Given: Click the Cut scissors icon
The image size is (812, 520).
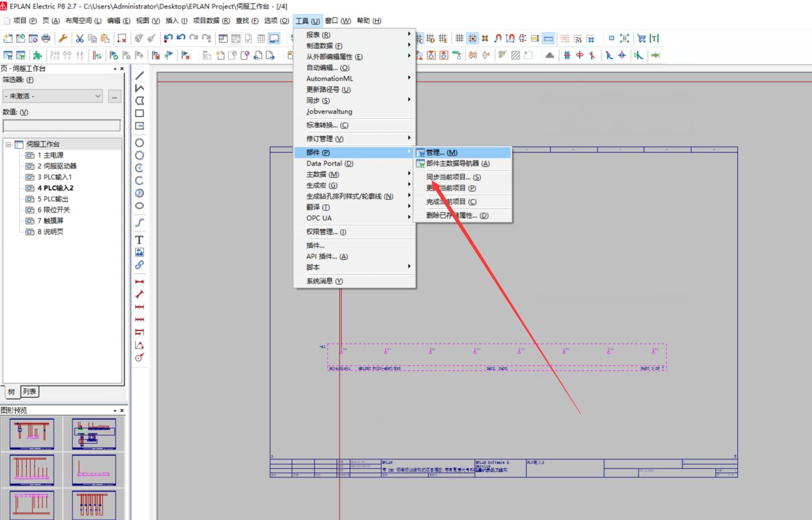Looking at the screenshot, I should coord(80,38).
